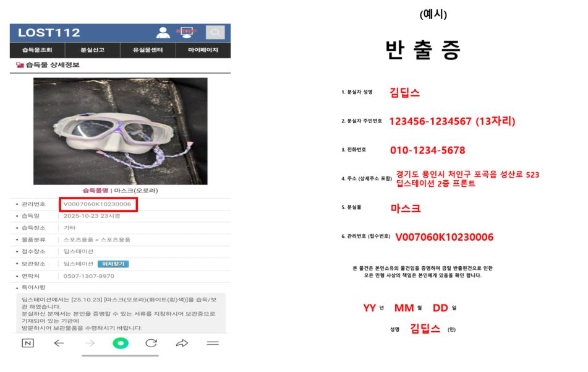Click the monitor icon in the header
Image resolution: width=588 pixels, height=372 pixels.
(186, 32)
